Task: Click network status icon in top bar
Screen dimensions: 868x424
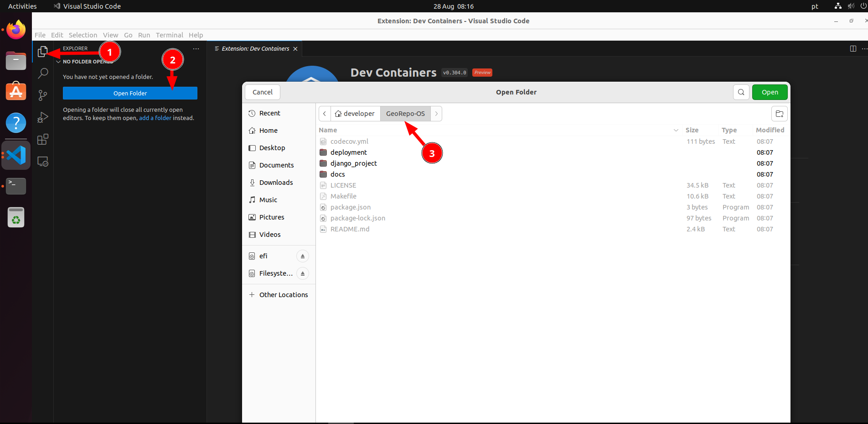Action: (x=838, y=6)
